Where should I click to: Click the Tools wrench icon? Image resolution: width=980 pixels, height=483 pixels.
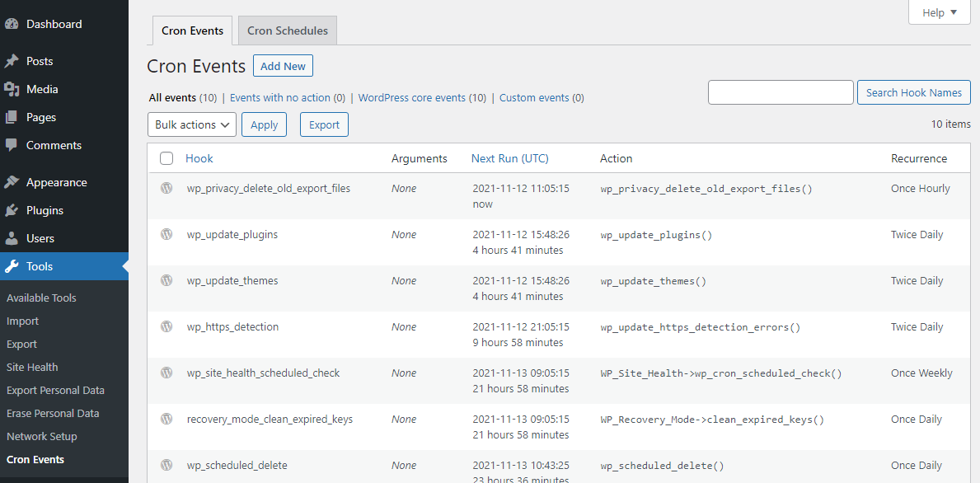coord(12,267)
